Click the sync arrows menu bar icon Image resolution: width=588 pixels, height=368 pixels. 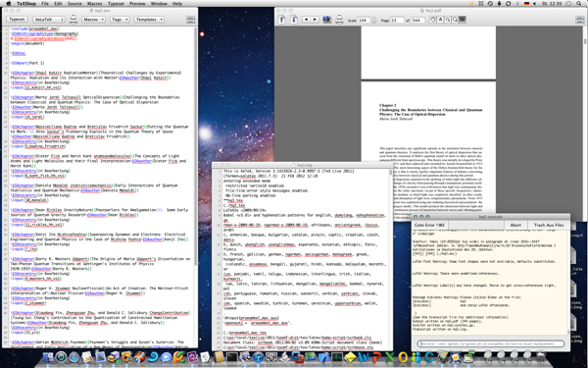[x=508, y=3]
